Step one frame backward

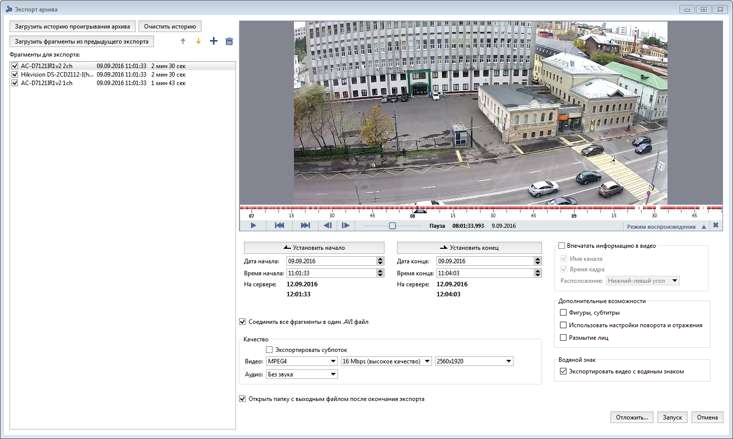click(327, 226)
